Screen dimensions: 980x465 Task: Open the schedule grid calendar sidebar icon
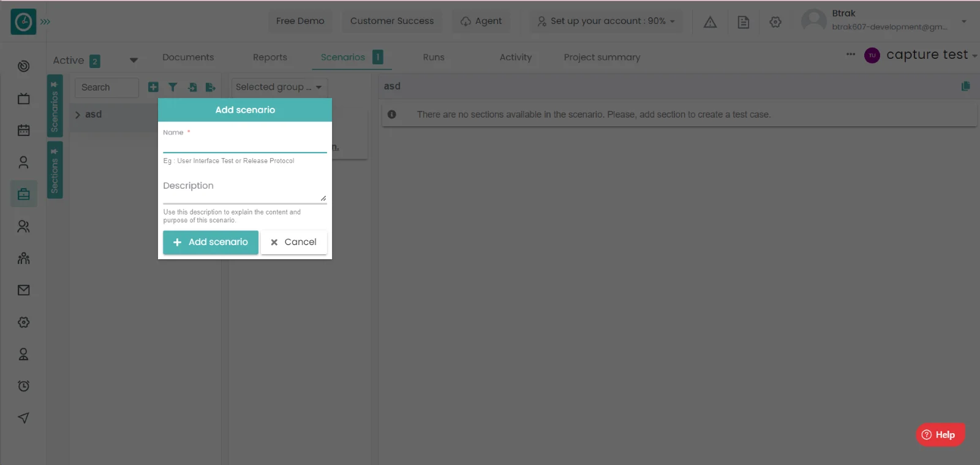[x=24, y=130]
